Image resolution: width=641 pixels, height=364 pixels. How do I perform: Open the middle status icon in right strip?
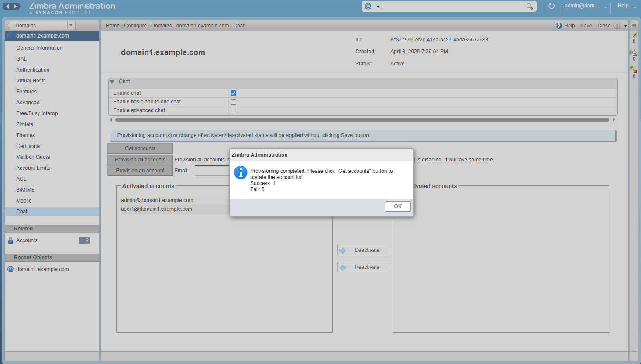pyautogui.click(x=634, y=52)
